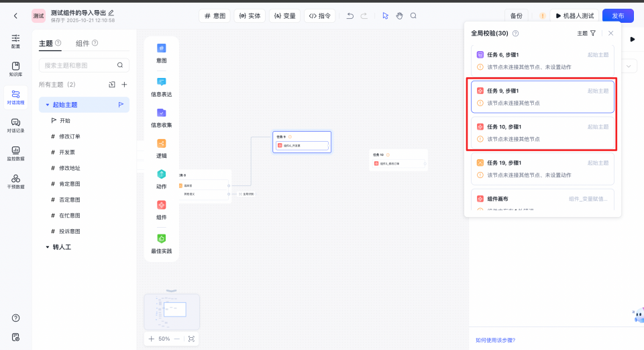Open the 主题 filter in validation panel
Viewport: 644px width, 350px height.
click(586, 33)
